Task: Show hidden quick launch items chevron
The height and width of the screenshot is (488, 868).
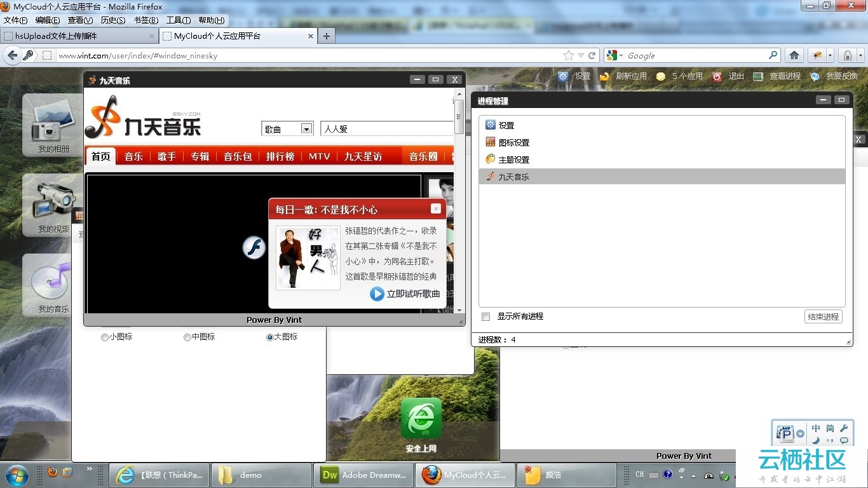Action: click(x=90, y=469)
